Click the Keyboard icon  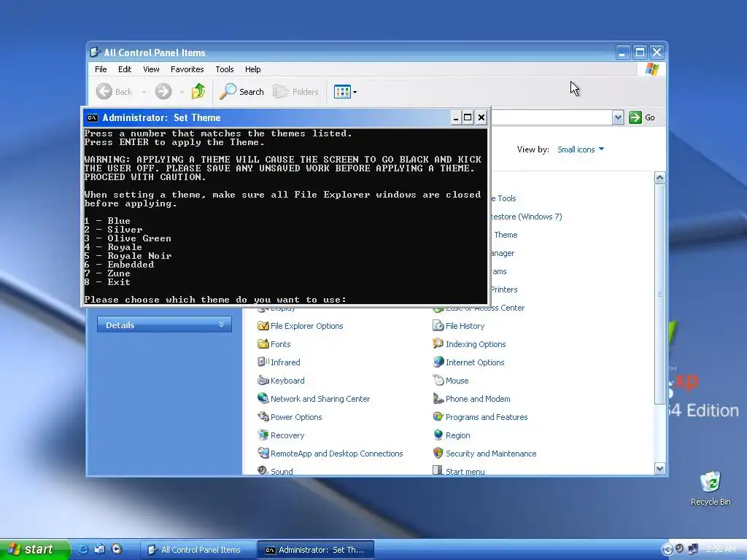tap(263, 380)
